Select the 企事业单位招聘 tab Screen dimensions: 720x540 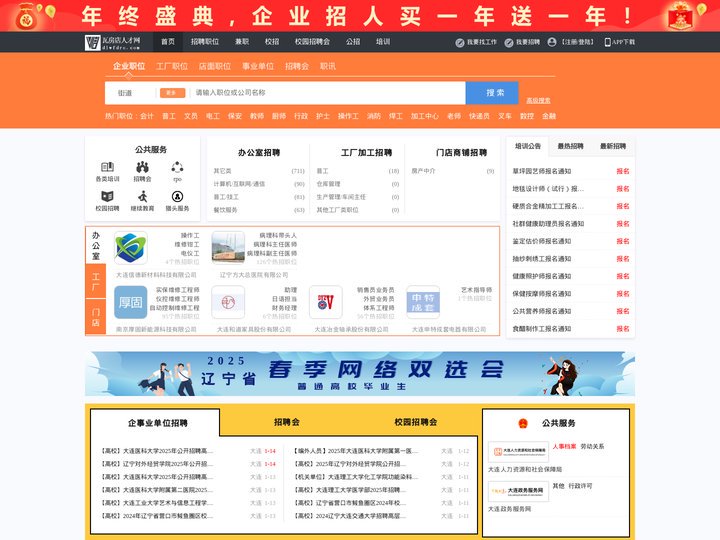point(158,423)
